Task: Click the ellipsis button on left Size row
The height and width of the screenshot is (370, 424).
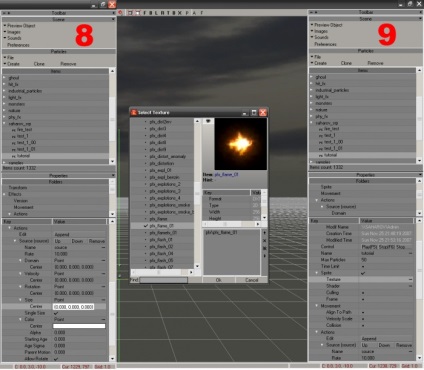Action: pyautogui.click(x=103, y=300)
